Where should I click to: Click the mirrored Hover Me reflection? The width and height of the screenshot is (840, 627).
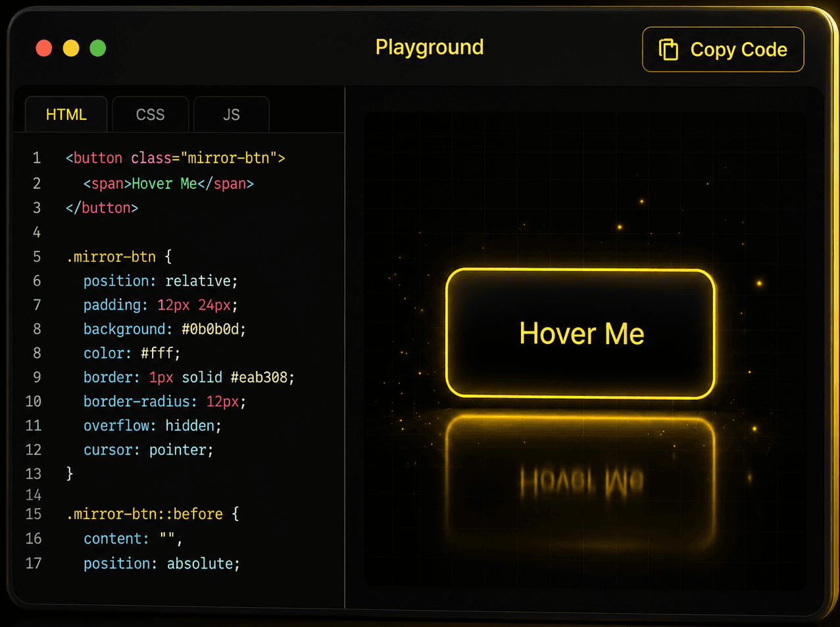(x=581, y=482)
